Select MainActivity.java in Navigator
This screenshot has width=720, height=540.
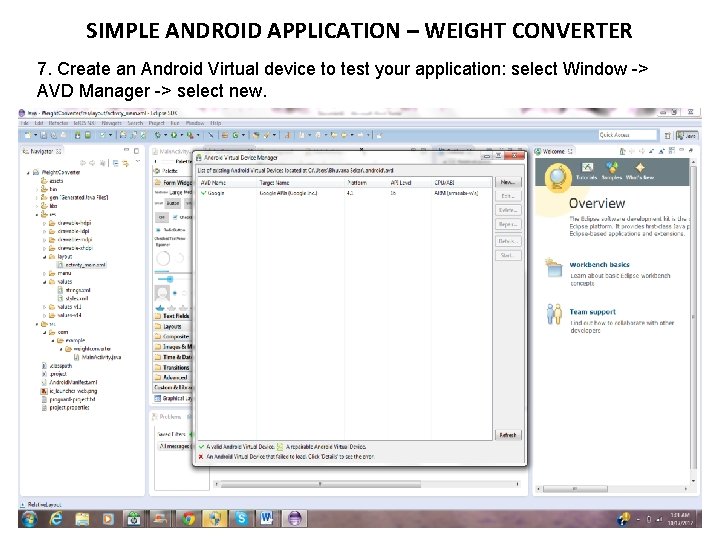point(97,357)
